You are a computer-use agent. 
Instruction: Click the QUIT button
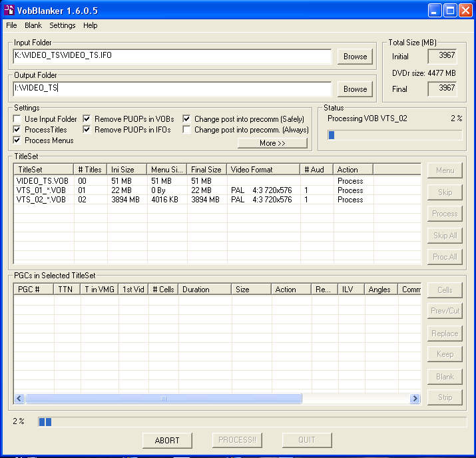tap(307, 440)
